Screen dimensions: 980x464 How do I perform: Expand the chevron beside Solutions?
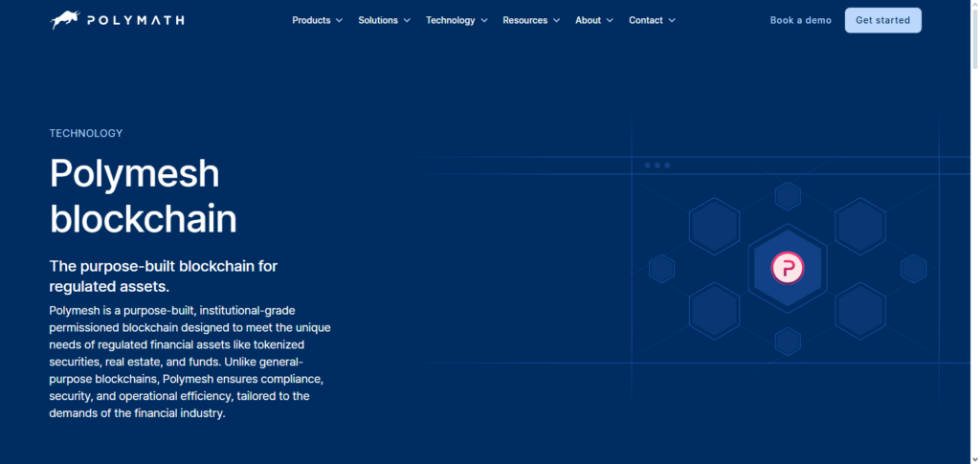point(407,20)
